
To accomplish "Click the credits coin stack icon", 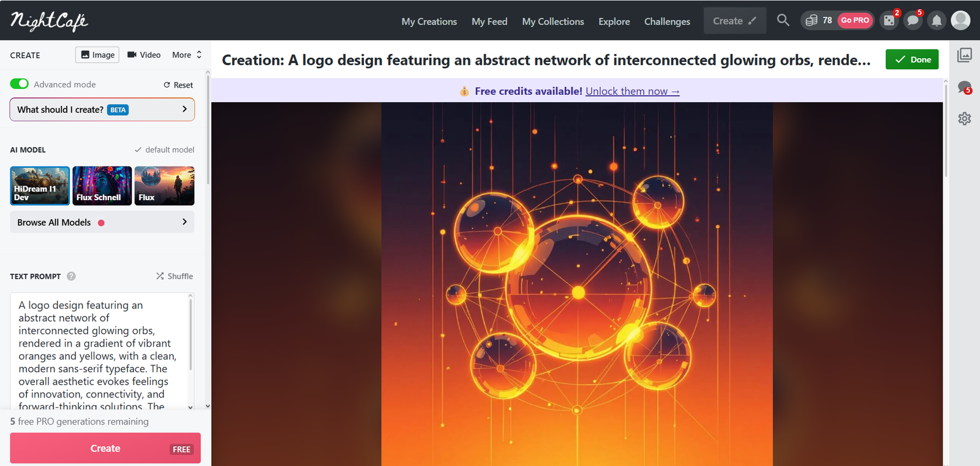I will coord(812,20).
